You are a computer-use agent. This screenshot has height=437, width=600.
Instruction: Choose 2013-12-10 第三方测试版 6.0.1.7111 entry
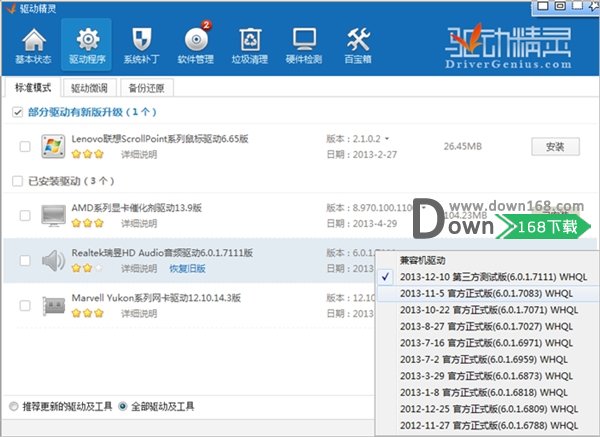pyautogui.click(x=489, y=277)
